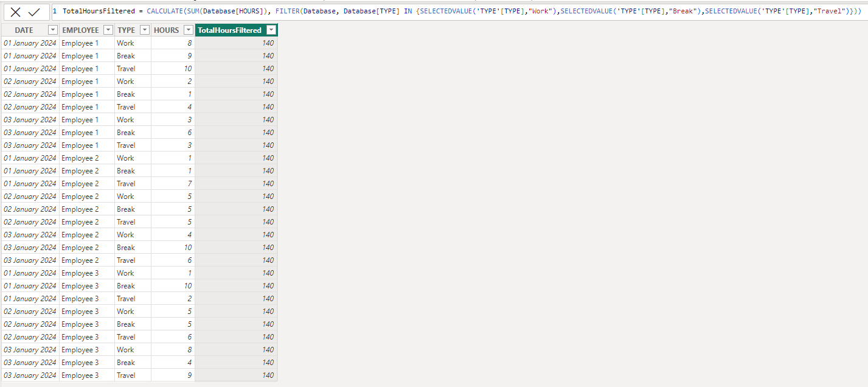
Task: Click the 140 total in Employee 3 Travel 03 January row
Action: 236,375
